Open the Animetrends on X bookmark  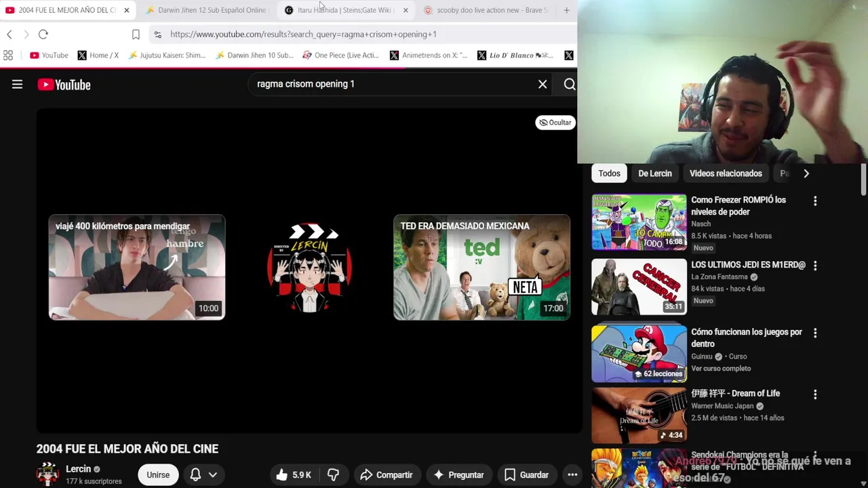tap(429, 55)
